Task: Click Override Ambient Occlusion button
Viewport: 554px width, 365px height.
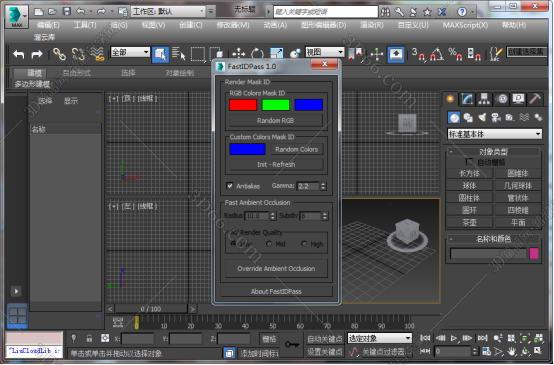Action: point(276,269)
